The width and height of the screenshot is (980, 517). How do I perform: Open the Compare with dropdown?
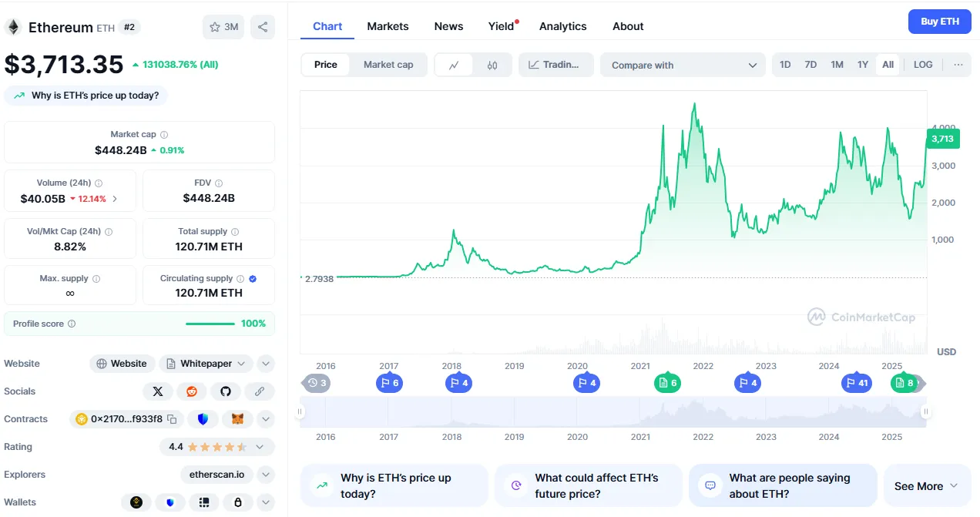coord(683,65)
